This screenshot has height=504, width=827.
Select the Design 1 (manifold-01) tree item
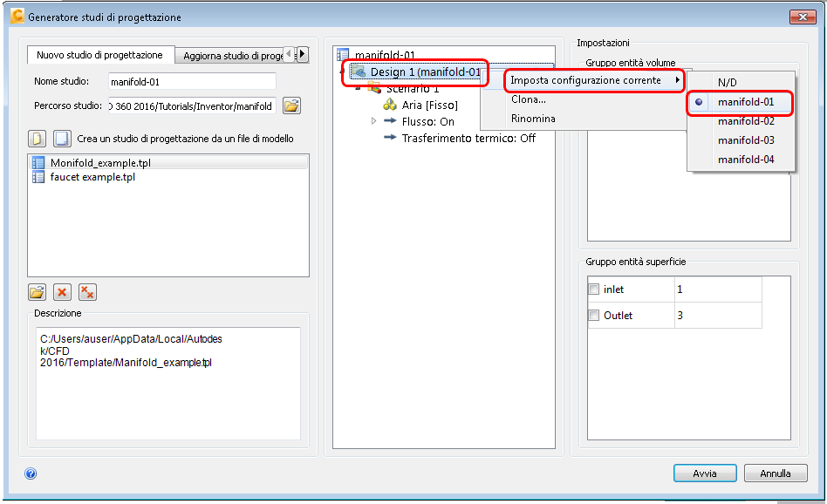417,72
